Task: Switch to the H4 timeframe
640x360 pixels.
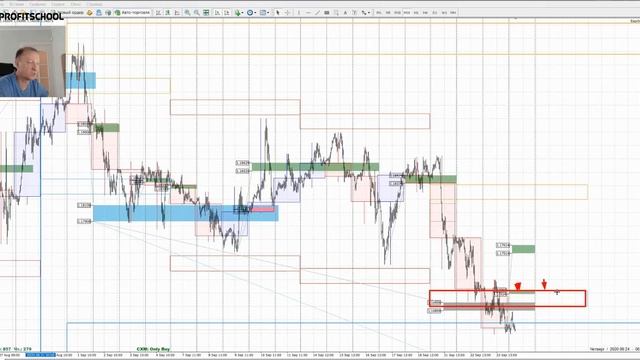Action: pos(425,13)
